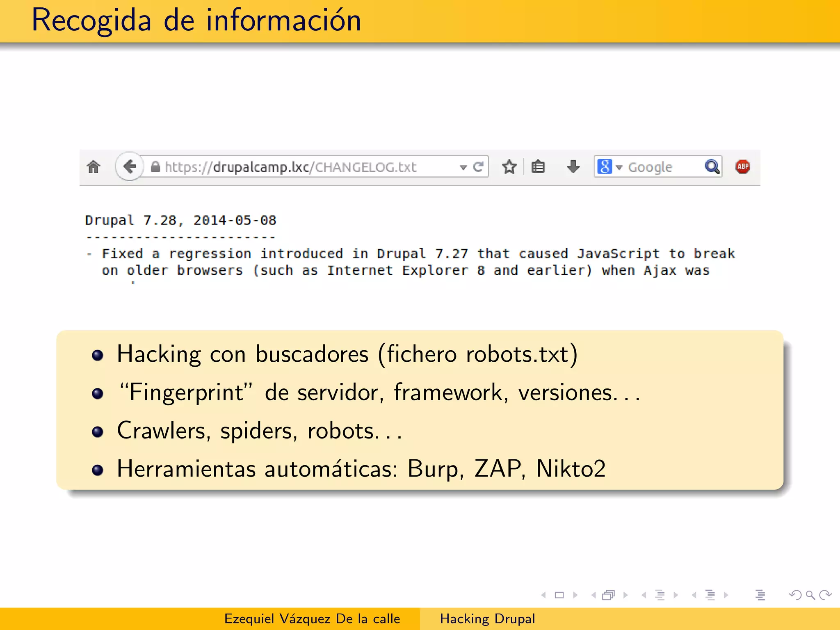Viewport: 840px width, 630px height.
Task: Go back with the browser back arrow
Action: coord(130,167)
